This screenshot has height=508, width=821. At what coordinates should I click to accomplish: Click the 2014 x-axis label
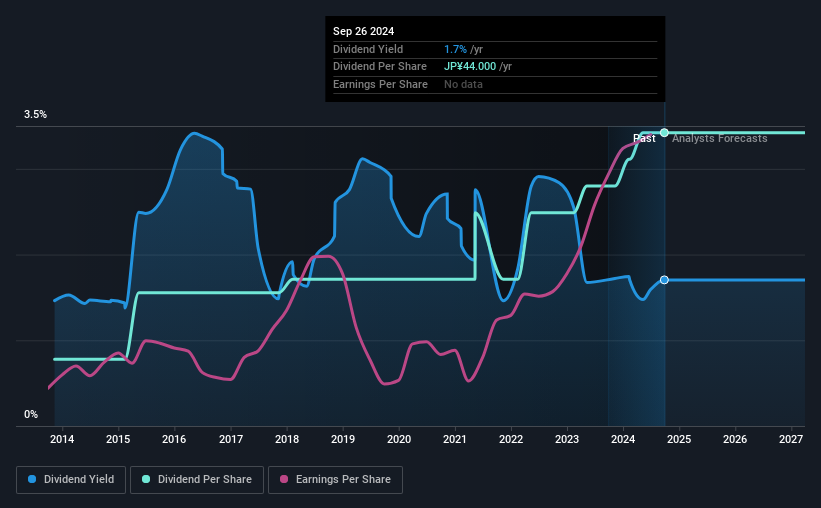62,439
